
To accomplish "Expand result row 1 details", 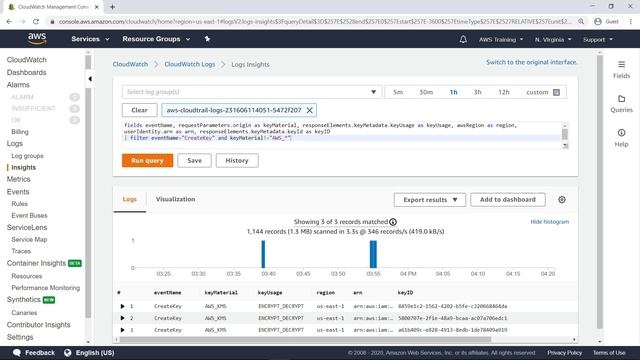I will pos(122,306).
